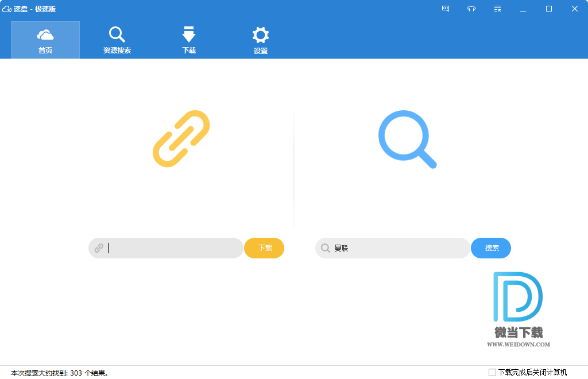Click the large blue magnifying glass icon
The image size is (588, 379).
(407, 139)
